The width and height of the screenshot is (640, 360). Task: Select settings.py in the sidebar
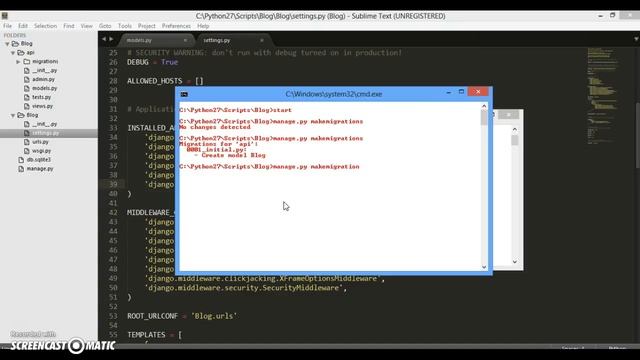[45, 133]
